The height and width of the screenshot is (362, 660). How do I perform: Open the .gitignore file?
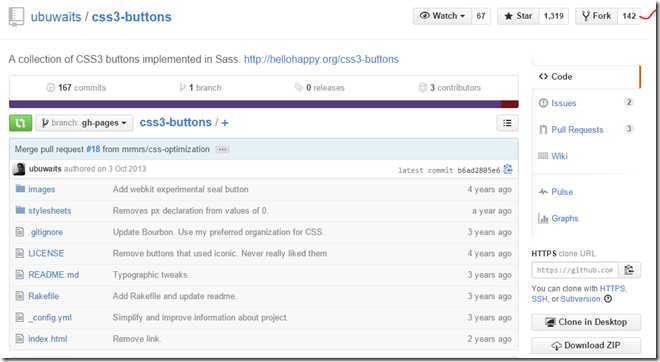(x=46, y=232)
